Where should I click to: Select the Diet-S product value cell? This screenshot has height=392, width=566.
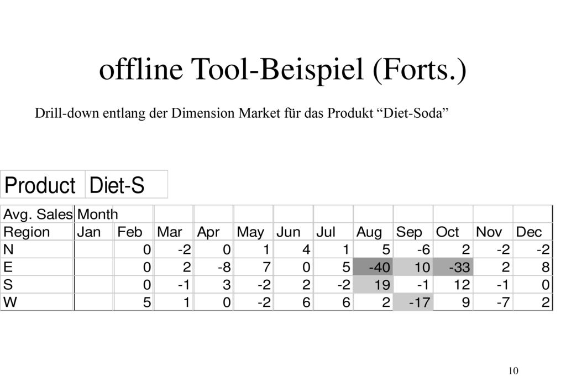127,185
